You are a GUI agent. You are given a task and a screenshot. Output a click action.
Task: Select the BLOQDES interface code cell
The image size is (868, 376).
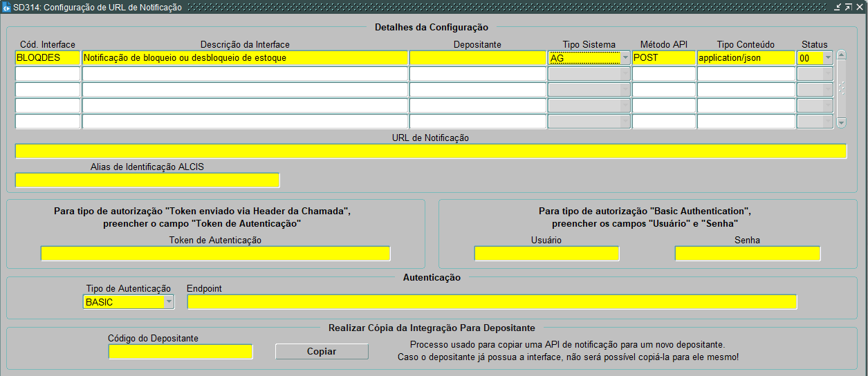pos(47,58)
